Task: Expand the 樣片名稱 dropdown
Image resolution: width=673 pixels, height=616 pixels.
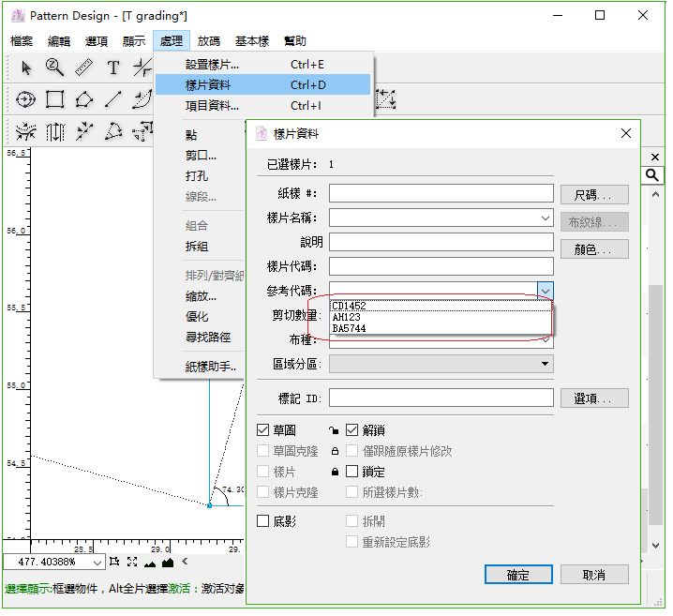Action: [546, 218]
